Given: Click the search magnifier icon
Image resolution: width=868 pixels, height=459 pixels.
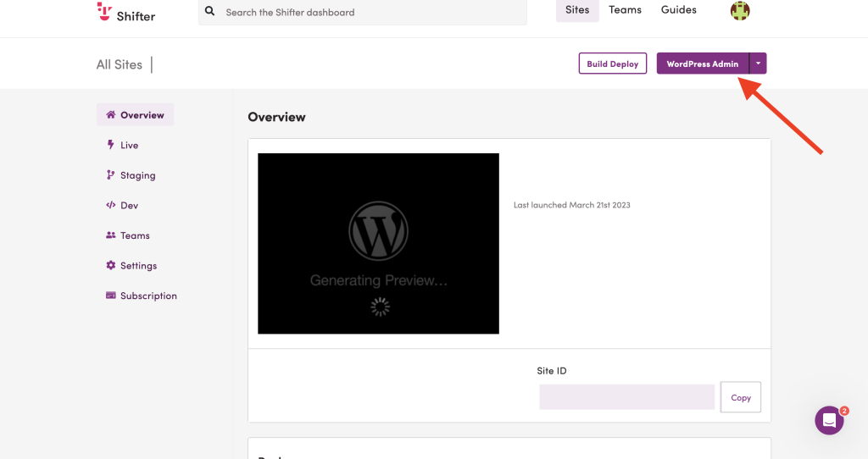Looking at the screenshot, I should 210,11.
